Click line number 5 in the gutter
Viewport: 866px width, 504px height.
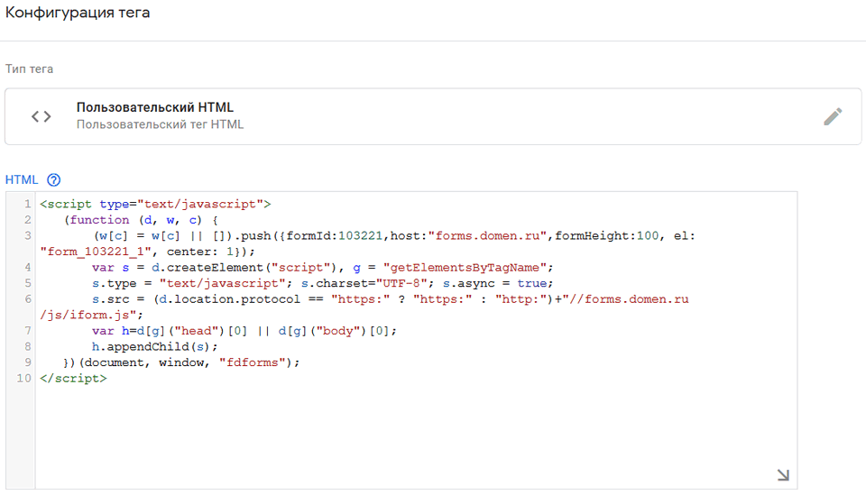(28, 283)
